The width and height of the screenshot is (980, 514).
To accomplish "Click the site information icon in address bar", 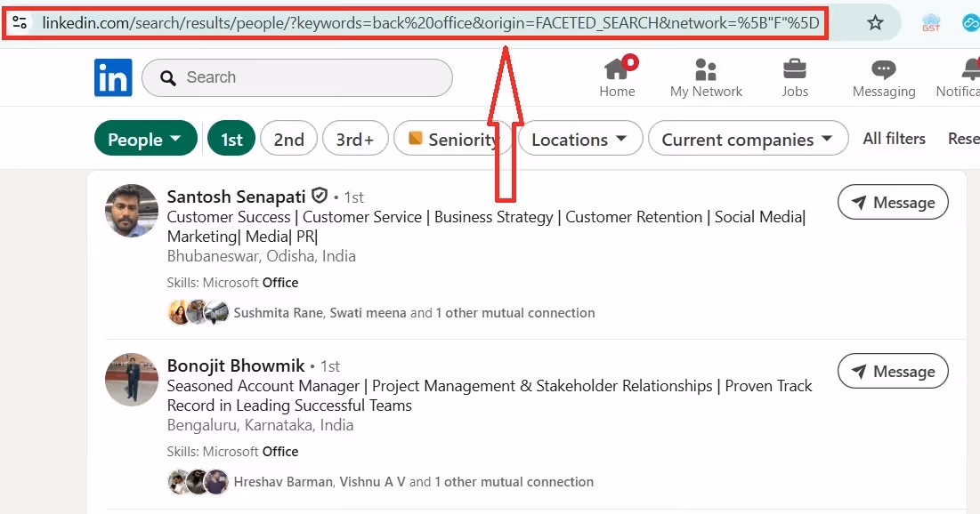I will [20, 23].
